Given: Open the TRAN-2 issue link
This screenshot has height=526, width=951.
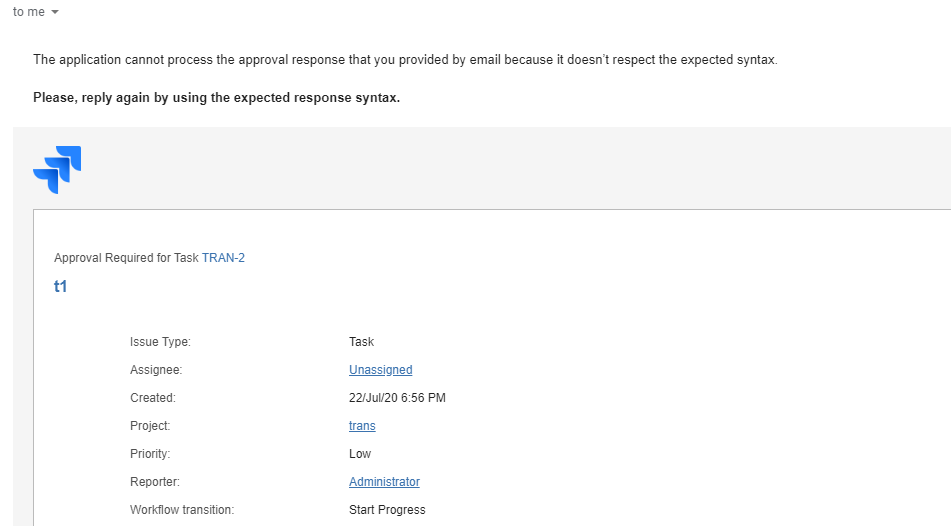Looking at the screenshot, I should coord(223,258).
